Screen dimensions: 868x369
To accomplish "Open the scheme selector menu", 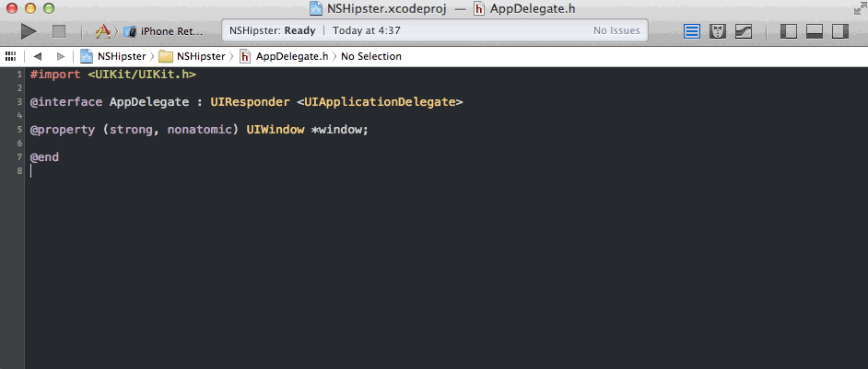I will (103, 31).
